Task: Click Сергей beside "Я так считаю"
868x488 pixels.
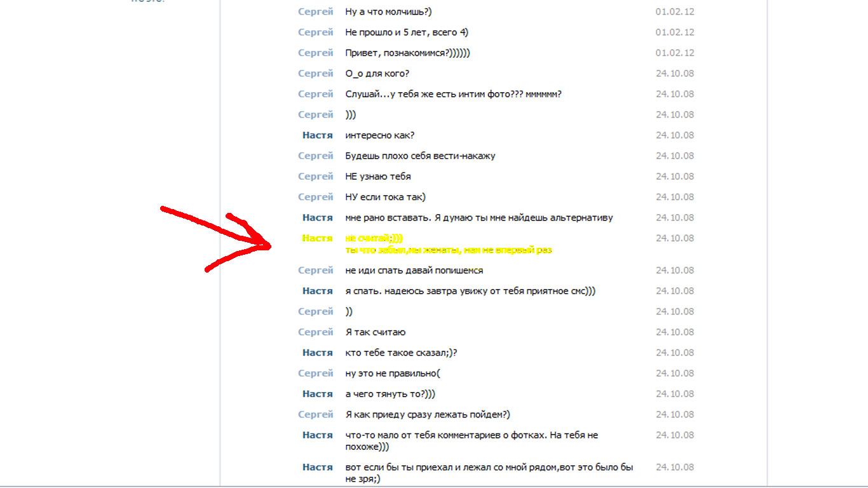Action: [316, 332]
